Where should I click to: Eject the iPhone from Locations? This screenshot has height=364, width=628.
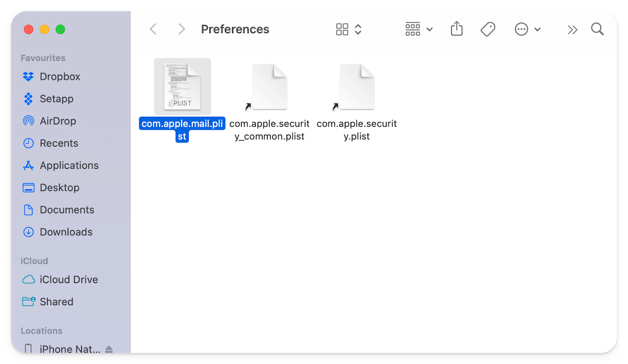tap(109, 349)
